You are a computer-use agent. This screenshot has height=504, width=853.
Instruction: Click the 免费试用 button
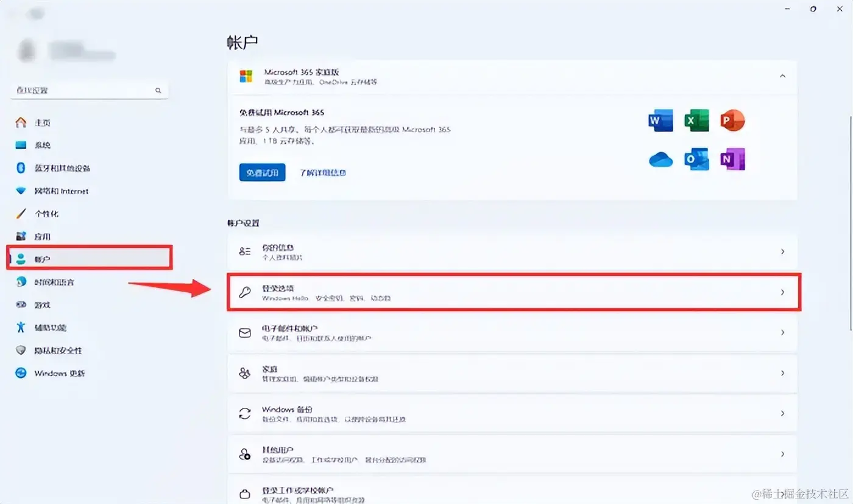(263, 172)
